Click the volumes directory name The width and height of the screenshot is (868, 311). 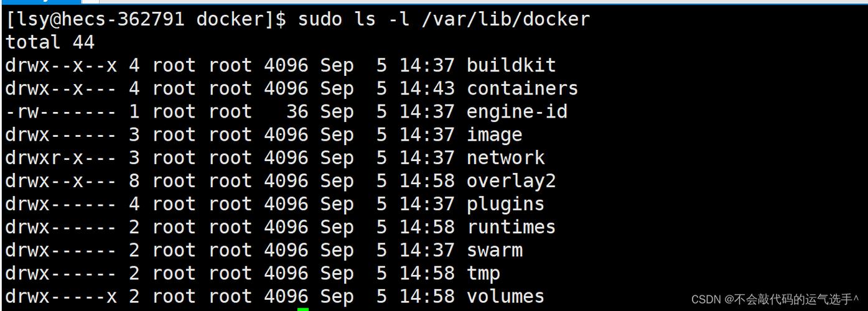(505, 296)
